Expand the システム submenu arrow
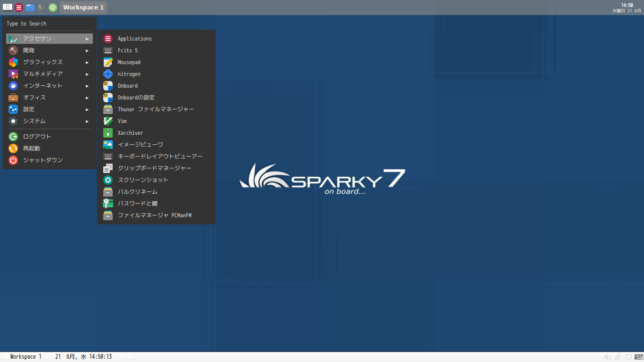Image resolution: width=644 pixels, height=362 pixels. [87, 121]
